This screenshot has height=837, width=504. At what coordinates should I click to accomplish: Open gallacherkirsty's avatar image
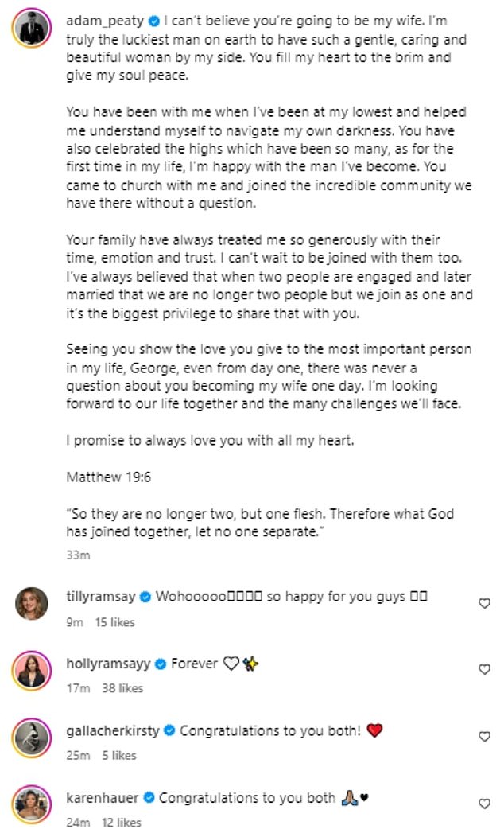pos(32,738)
